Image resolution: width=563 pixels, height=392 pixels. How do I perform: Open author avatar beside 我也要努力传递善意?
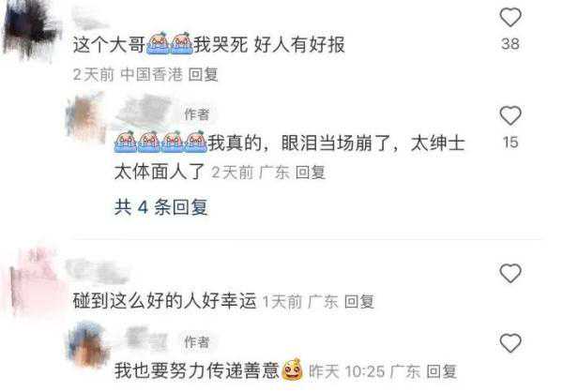[88, 345]
